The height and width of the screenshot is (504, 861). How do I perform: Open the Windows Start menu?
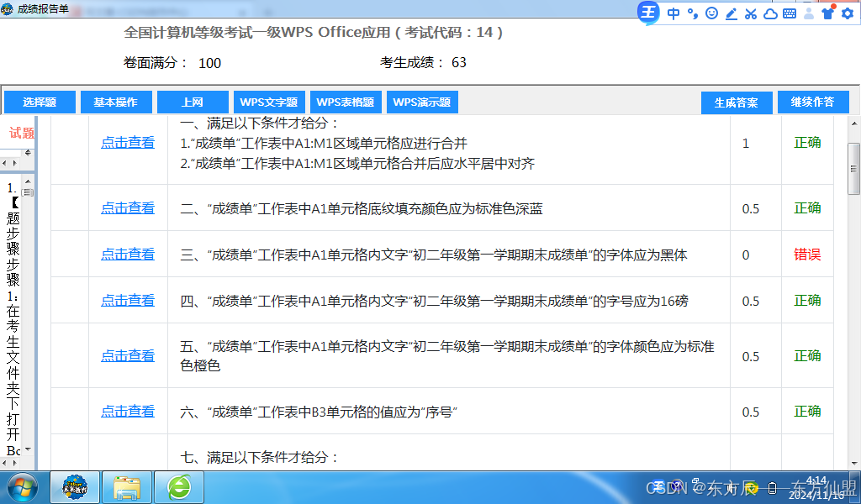click(22, 487)
